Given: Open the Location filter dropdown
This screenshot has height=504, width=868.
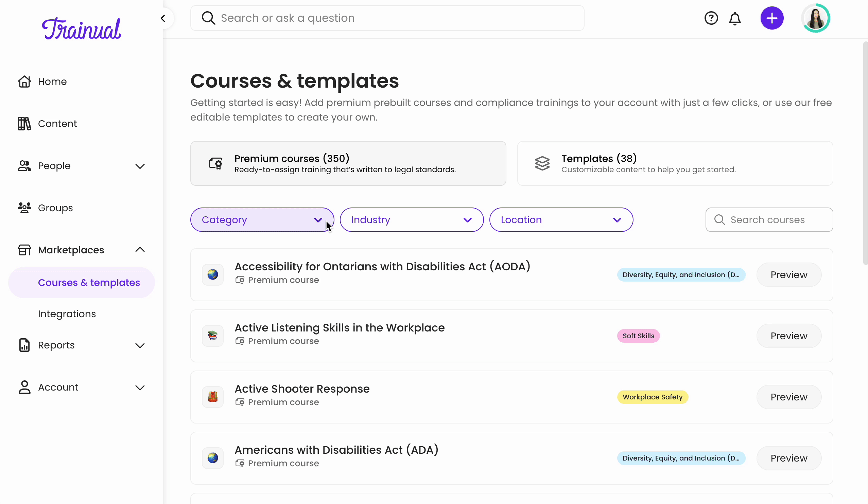Looking at the screenshot, I should (561, 220).
